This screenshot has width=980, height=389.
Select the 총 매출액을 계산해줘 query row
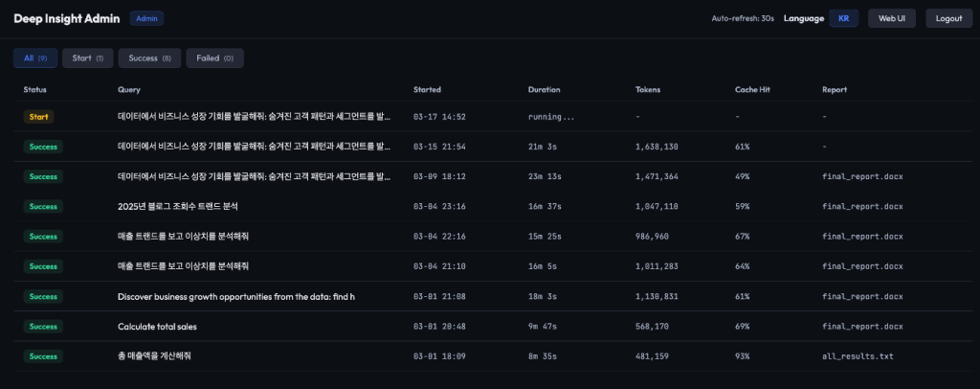point(154,356)
